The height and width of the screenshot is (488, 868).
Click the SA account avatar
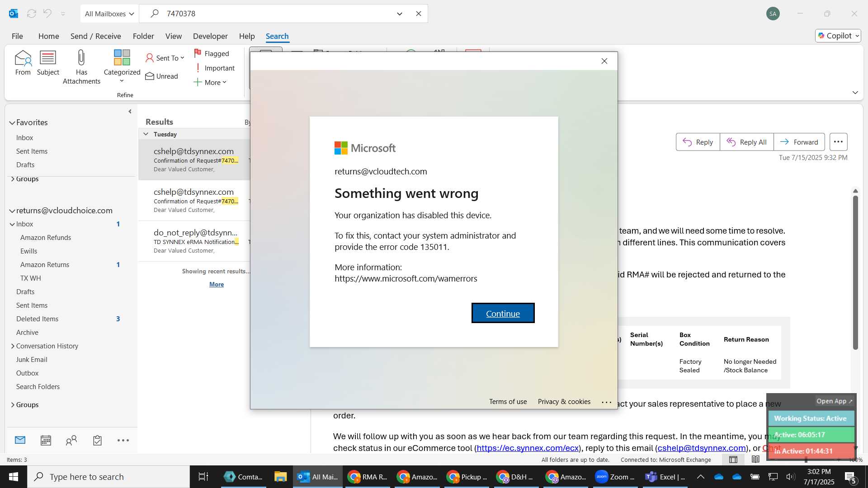point(773,14)
